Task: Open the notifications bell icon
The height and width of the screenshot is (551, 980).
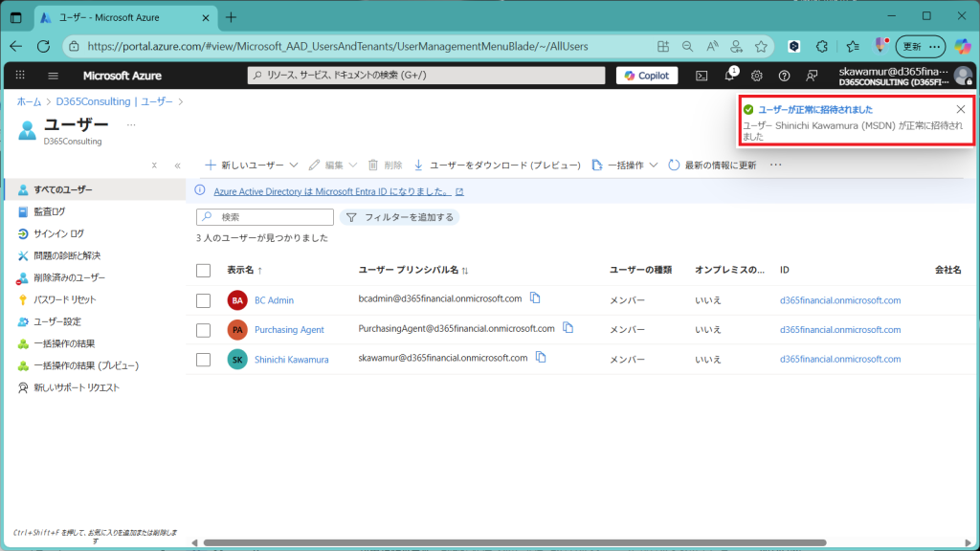Action: click(x=729, y=76)
